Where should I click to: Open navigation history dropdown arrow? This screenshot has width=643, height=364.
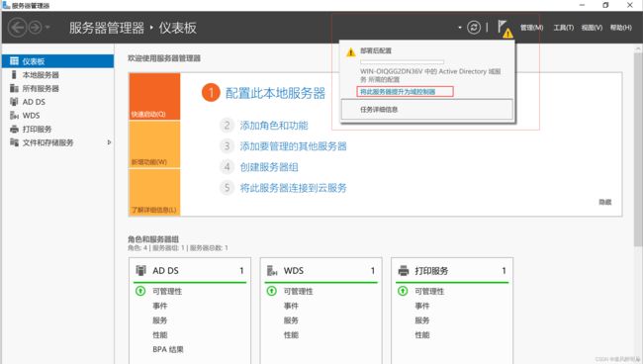pyautogui.click(x=47, y=28)
